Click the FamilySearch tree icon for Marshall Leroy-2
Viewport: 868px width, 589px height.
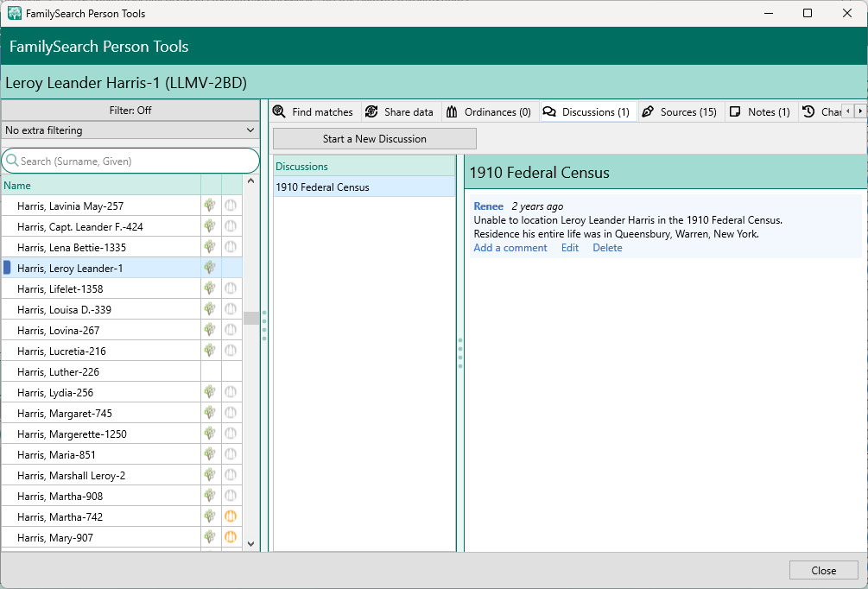[210, 475]
